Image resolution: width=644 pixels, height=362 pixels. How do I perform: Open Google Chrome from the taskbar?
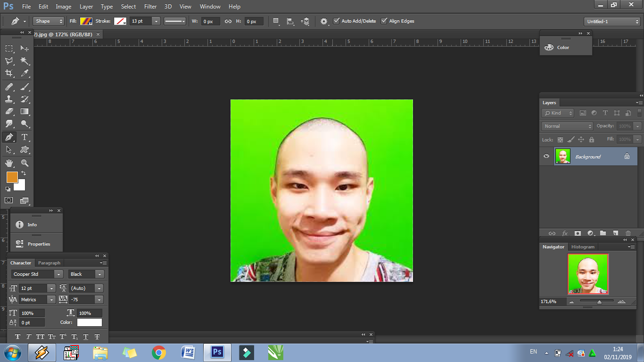point(159,353)
